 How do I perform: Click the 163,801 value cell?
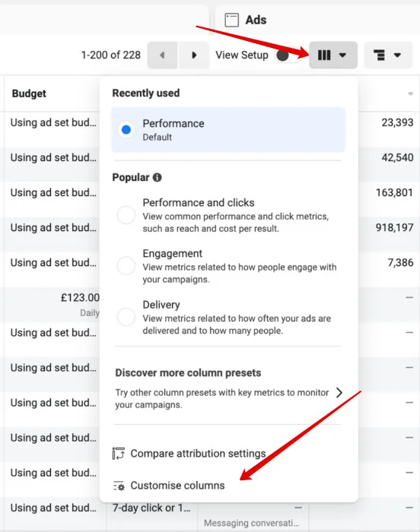[395, 192]
